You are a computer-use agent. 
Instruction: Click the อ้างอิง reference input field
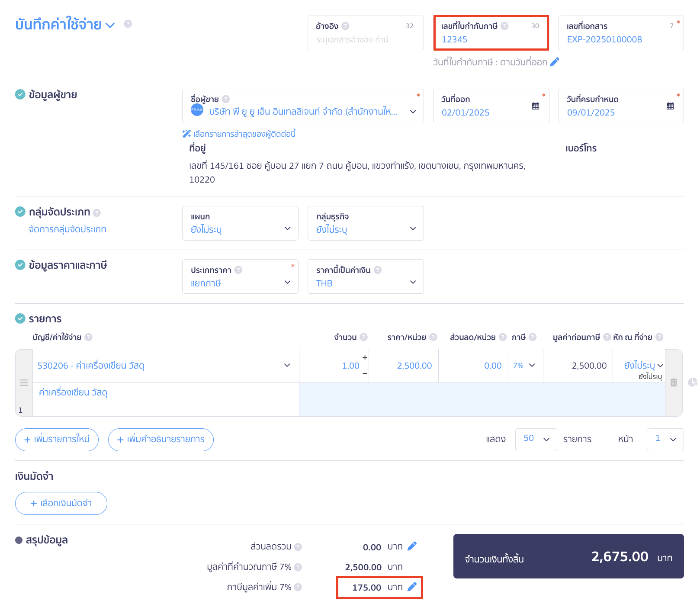(x=365, y=39)
